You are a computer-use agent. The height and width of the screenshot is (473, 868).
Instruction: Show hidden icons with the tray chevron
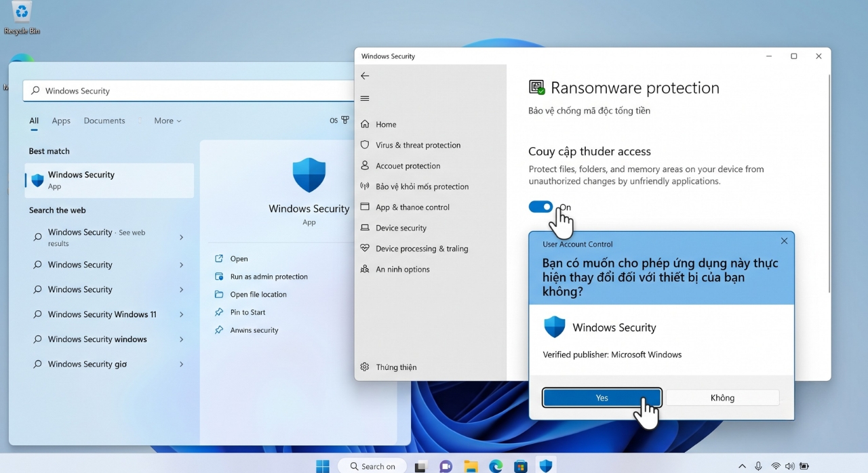(742, 466)
